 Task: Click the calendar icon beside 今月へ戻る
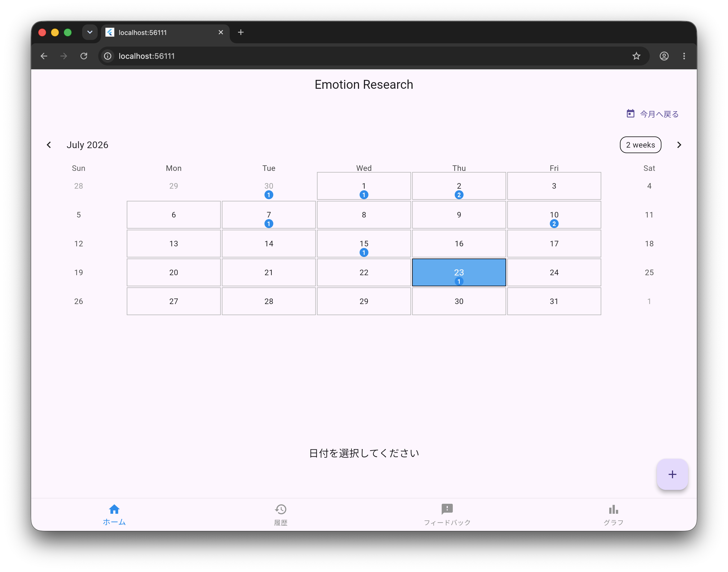[x=630, y=114]
